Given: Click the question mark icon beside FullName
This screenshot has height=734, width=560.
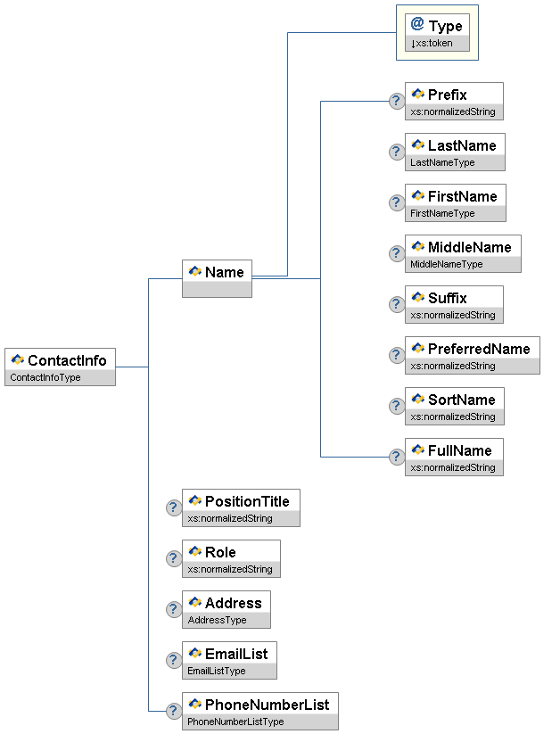Looking at the screenshot, I should coord(397,457).
